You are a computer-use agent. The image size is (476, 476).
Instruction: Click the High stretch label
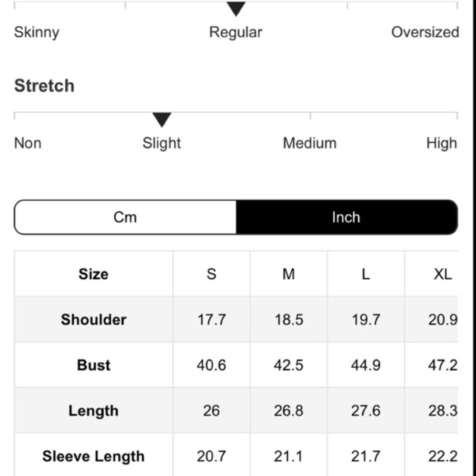coord(441,143)
